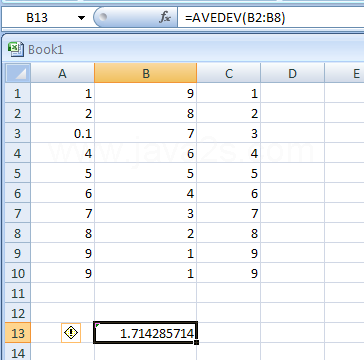Click cell A1 containing 1

tap(63, 93)
